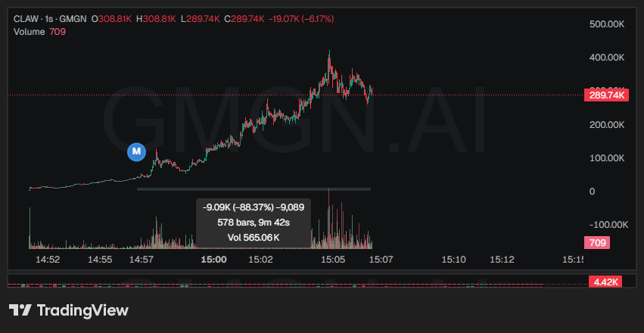Click the -19.07K (-6.17%) change value
This screenshot has width=644, height=333.
pyautogui.click(x=301, y=19)
